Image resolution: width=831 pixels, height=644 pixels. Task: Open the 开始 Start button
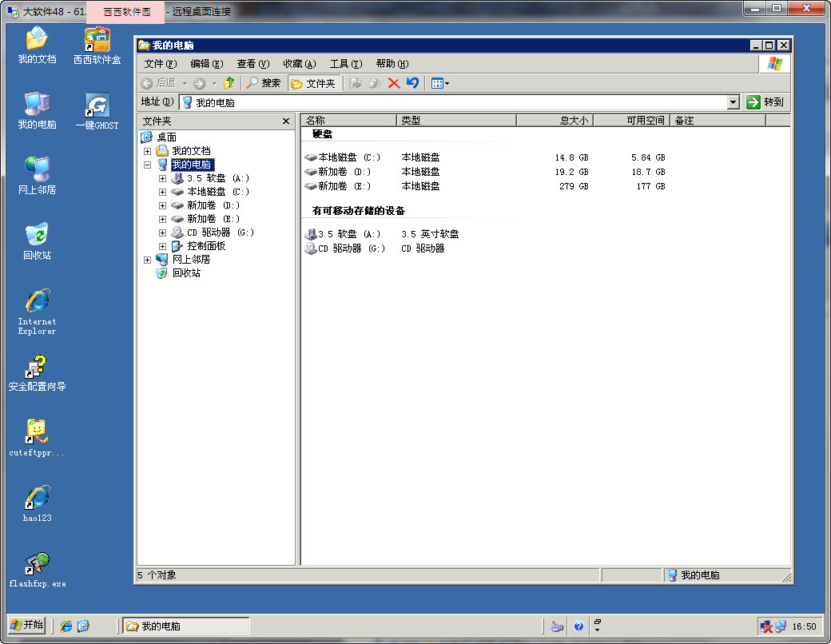pos(27,626)
